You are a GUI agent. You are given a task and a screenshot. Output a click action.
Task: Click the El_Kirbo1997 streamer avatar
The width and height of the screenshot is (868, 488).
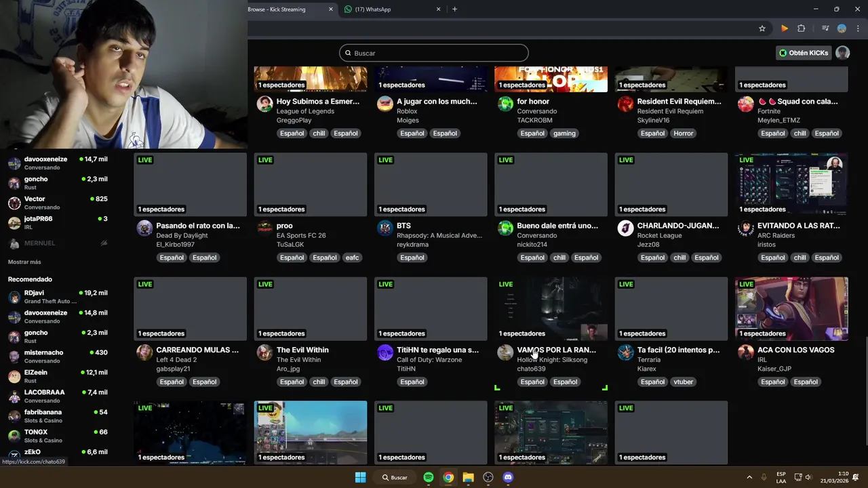coord(144,228)
